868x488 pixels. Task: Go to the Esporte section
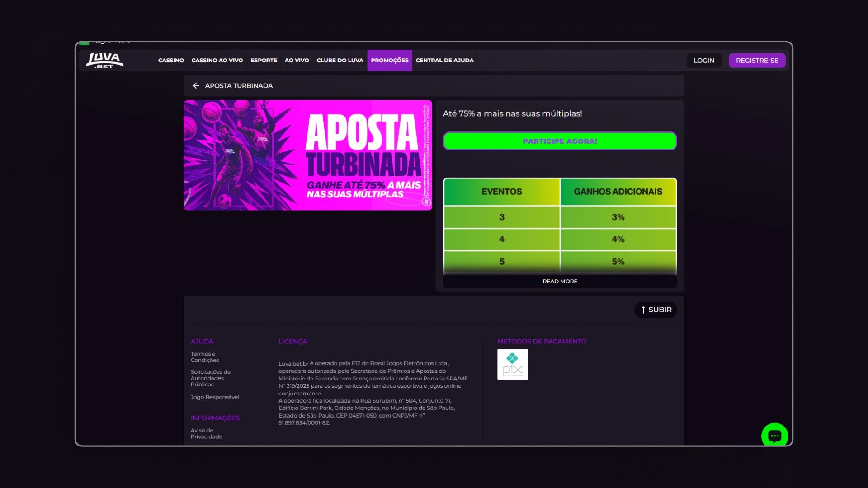pos(264,61)
